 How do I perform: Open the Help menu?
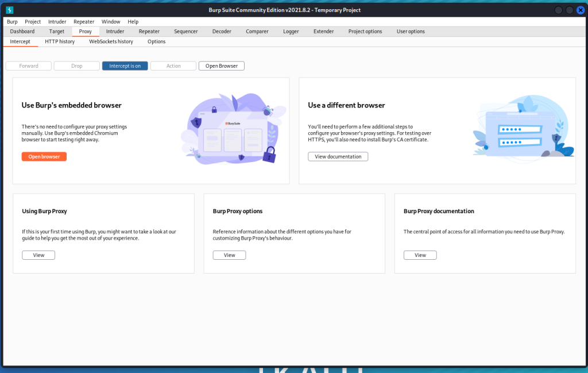pos(133,21)
